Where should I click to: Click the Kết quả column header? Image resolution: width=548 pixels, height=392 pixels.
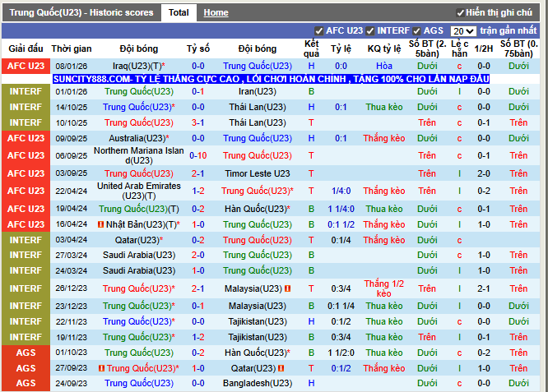coord(311,48)
